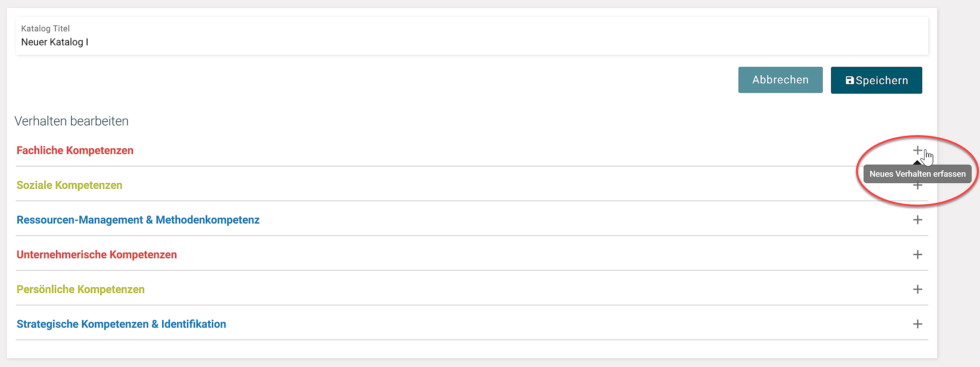Click plus for Strategische Kompetenzen & Identifikation
The width and height of the screenshot is (980, 367).
pyautogui.click(x=917, y=324)
